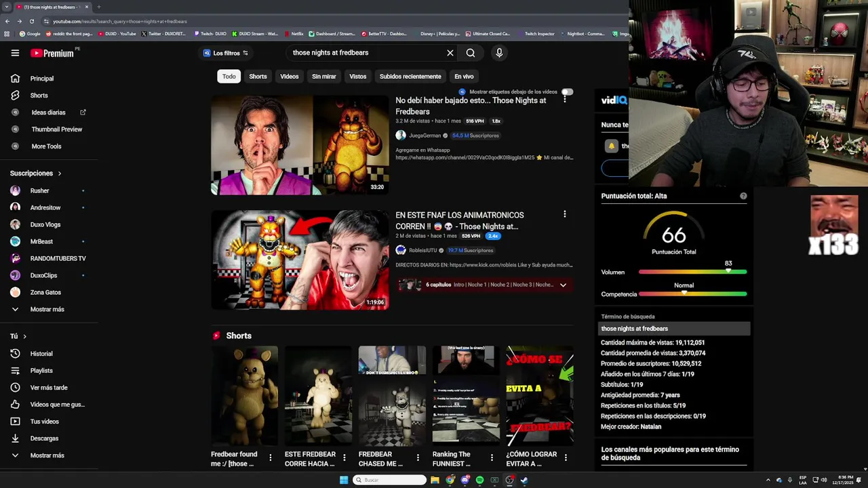The image size is (868, 488).
Task: Open Ver más tarde in sidebar
Action: coord(49,388)
